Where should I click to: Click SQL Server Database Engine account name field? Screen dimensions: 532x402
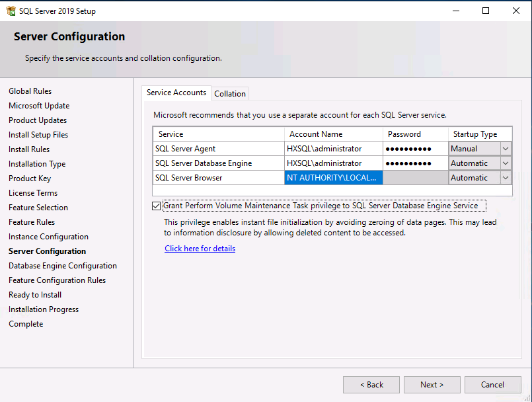pyautogui.click(x=333, y=163)
